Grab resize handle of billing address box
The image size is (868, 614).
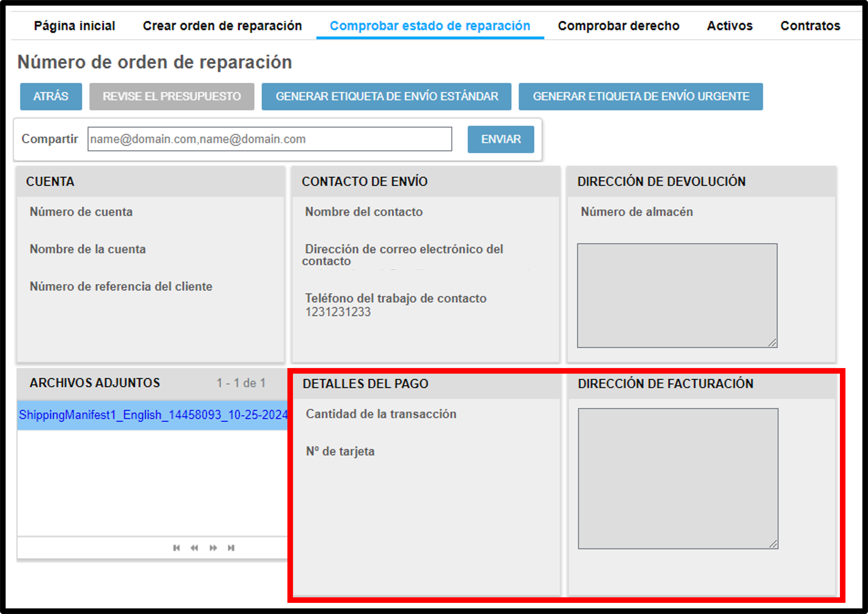pyautogui.click(x=773, y=544)
